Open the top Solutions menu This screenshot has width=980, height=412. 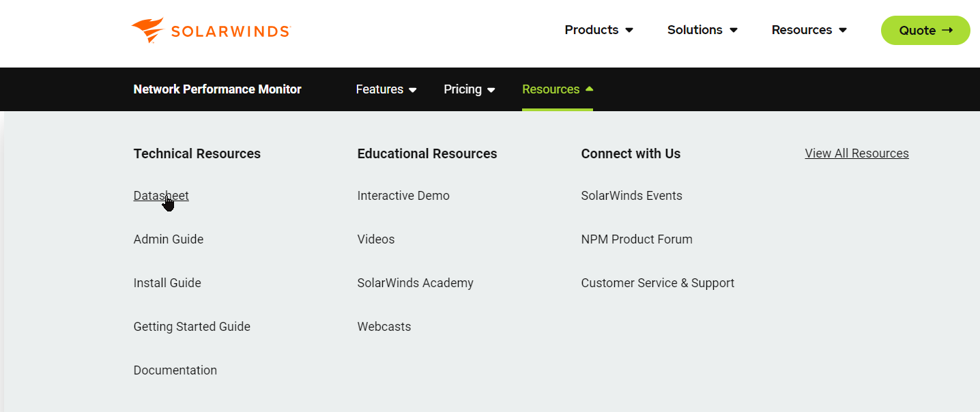click(x=702, y=30)
